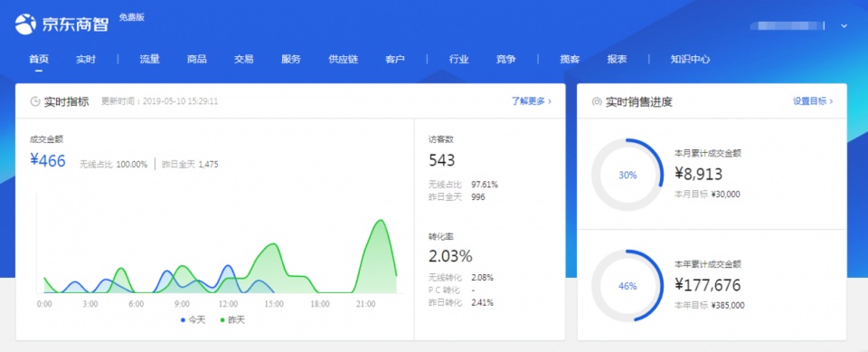Click the clock icon beside 实时指标
The width and height of the screenshot is (868, 352).
(35, 101)
